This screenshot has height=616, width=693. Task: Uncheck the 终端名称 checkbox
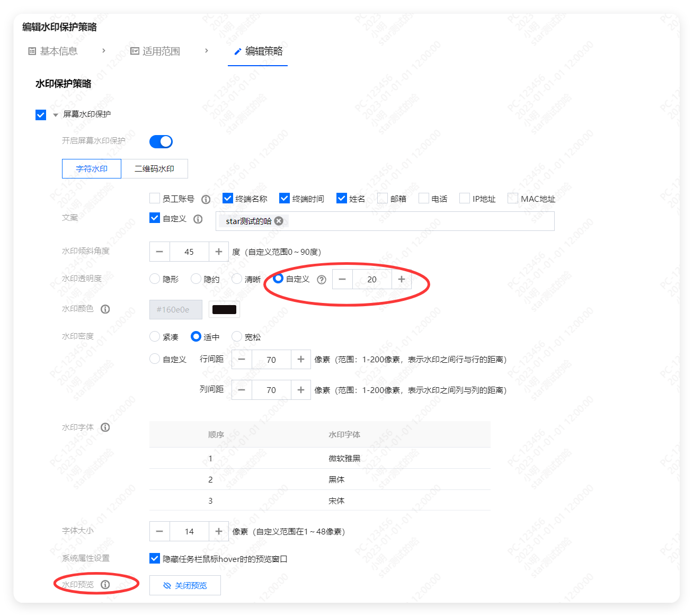click(x=228, y=198)
